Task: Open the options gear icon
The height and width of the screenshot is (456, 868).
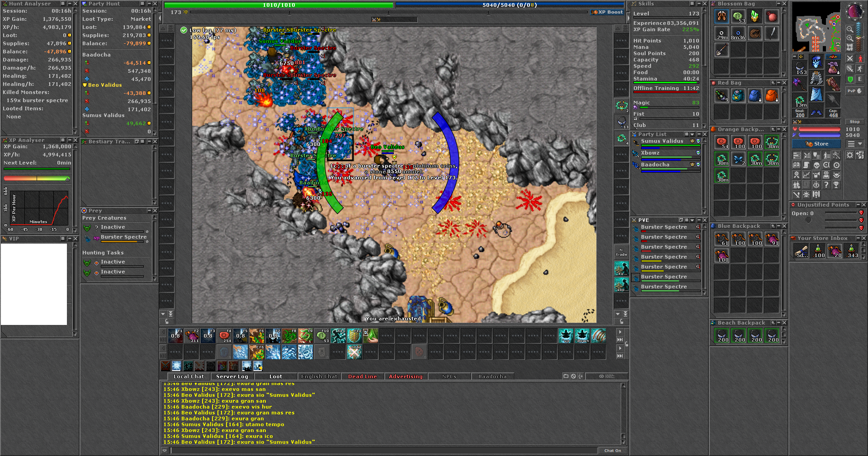Action: click(850, 155)
